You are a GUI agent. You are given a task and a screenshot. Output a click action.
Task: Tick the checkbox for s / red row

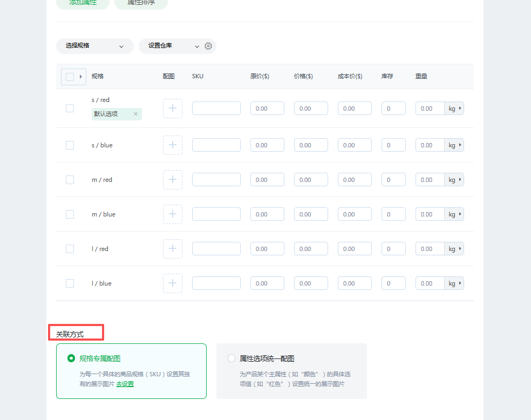pos(70,109)
